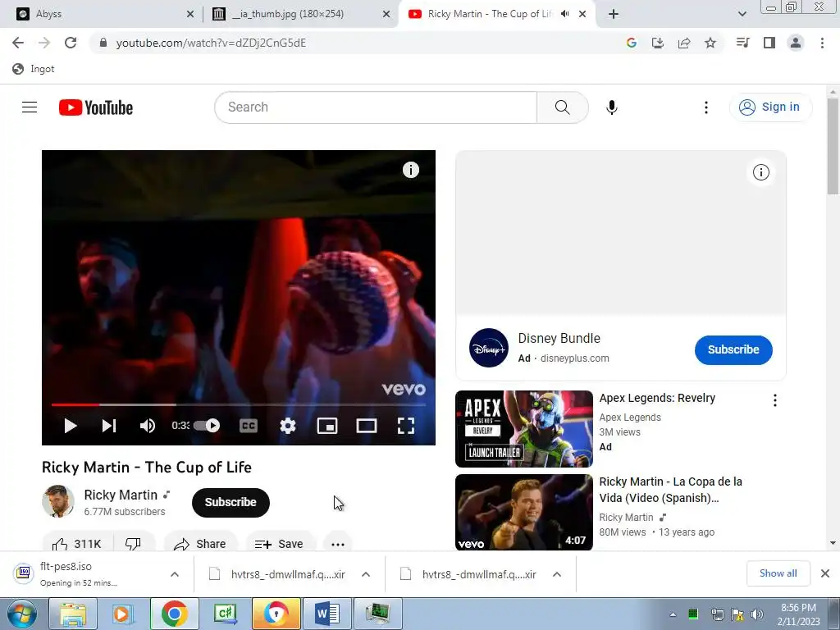
Task: Open Chrome profile avatar
Action: click(796, 43)
